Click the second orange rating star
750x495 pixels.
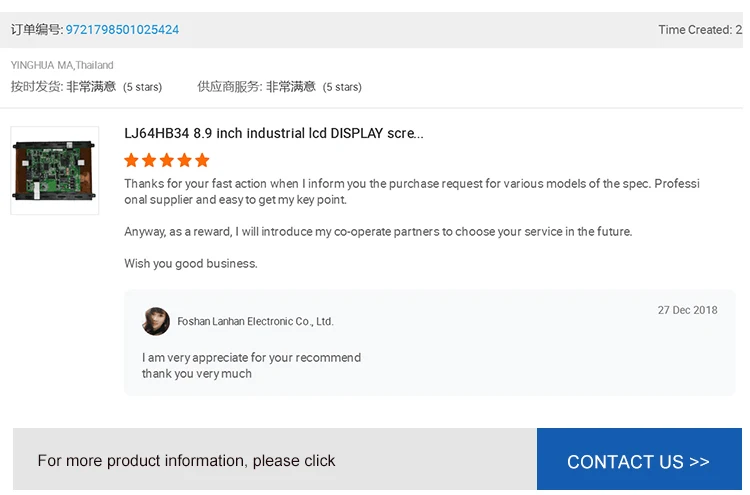click(149, 160)
